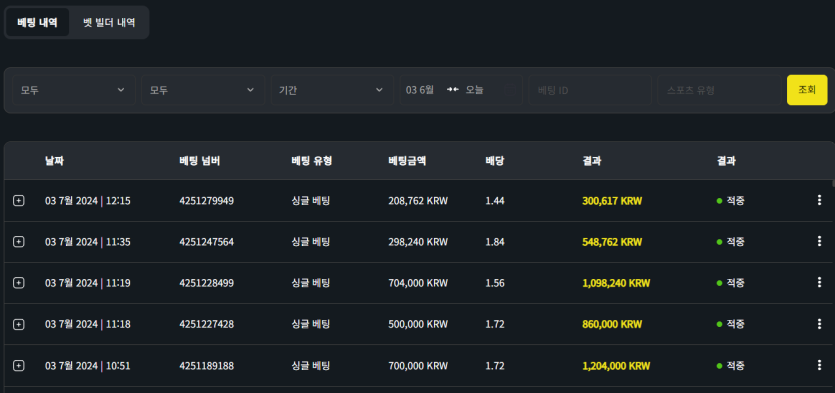
Task: Click odds value 1.44
Action: point(495,201)
